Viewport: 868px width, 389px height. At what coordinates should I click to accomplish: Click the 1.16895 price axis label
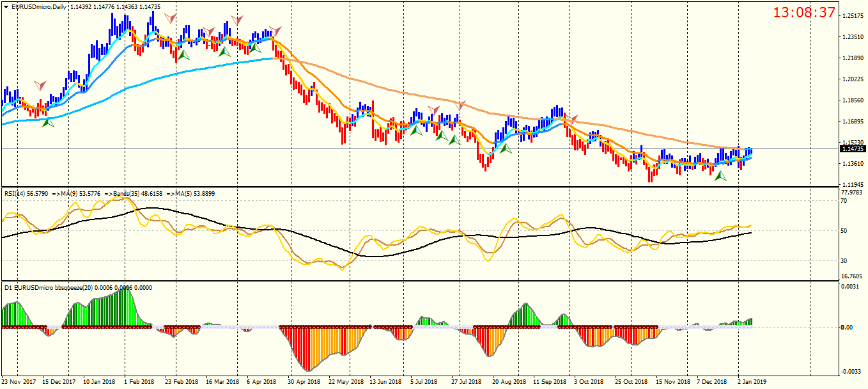(854, 122)
